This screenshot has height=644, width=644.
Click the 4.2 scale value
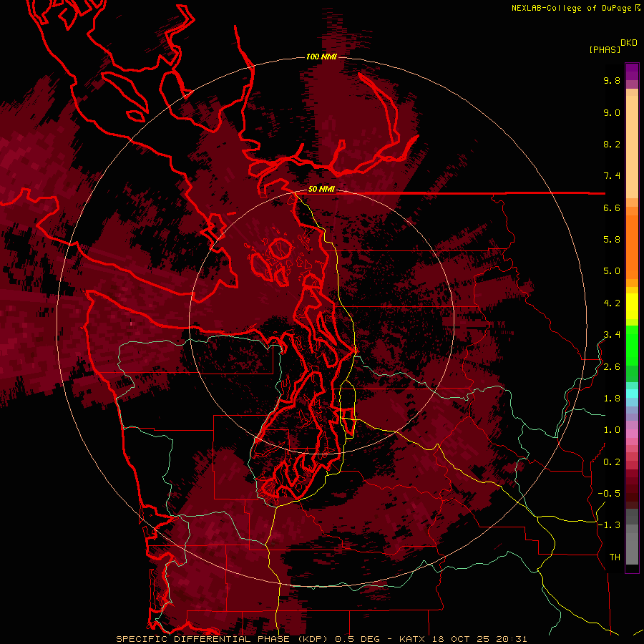point(612,303)
